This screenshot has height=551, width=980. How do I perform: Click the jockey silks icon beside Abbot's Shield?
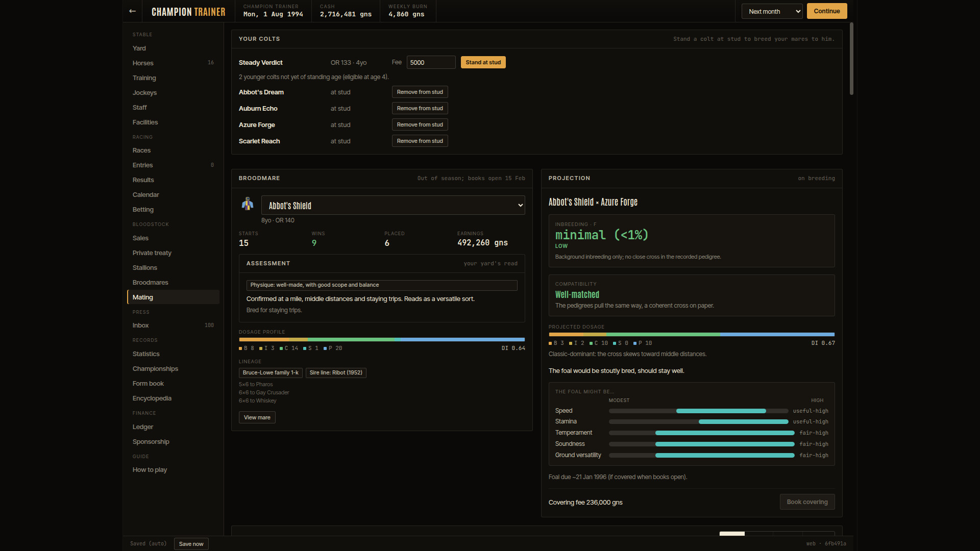[x=248, y=204]
